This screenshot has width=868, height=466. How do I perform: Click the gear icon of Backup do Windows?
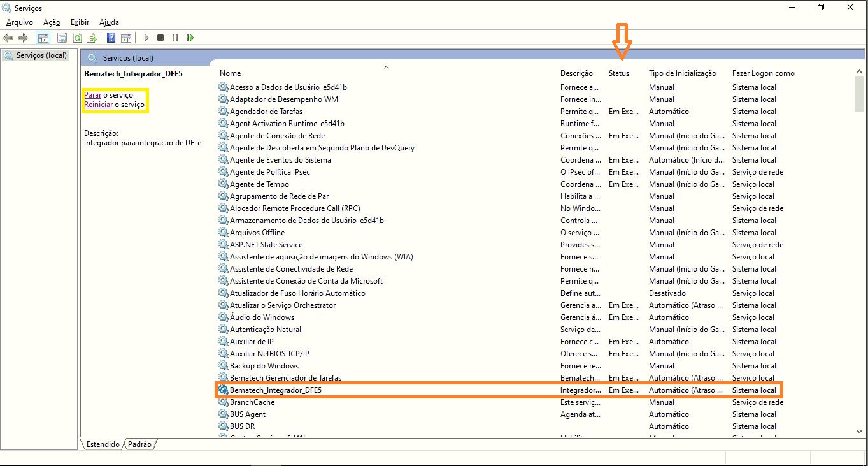point(223,366)
